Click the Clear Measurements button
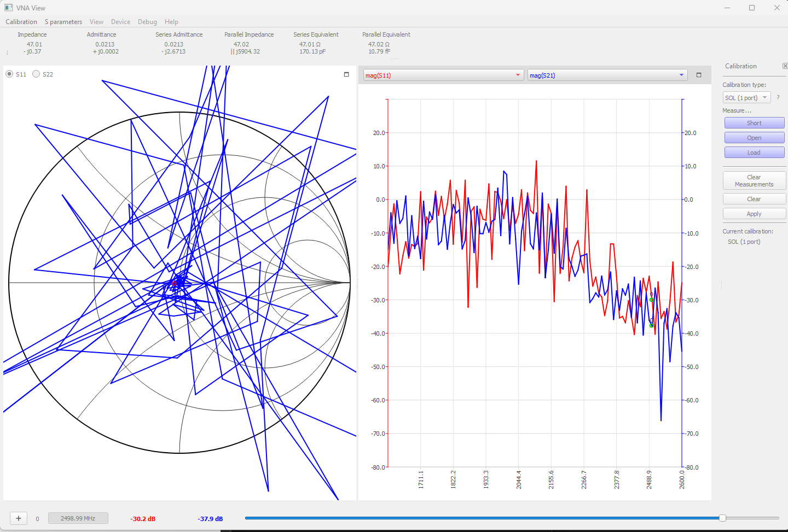Viewport: 788px width, 532px height. 754,180
